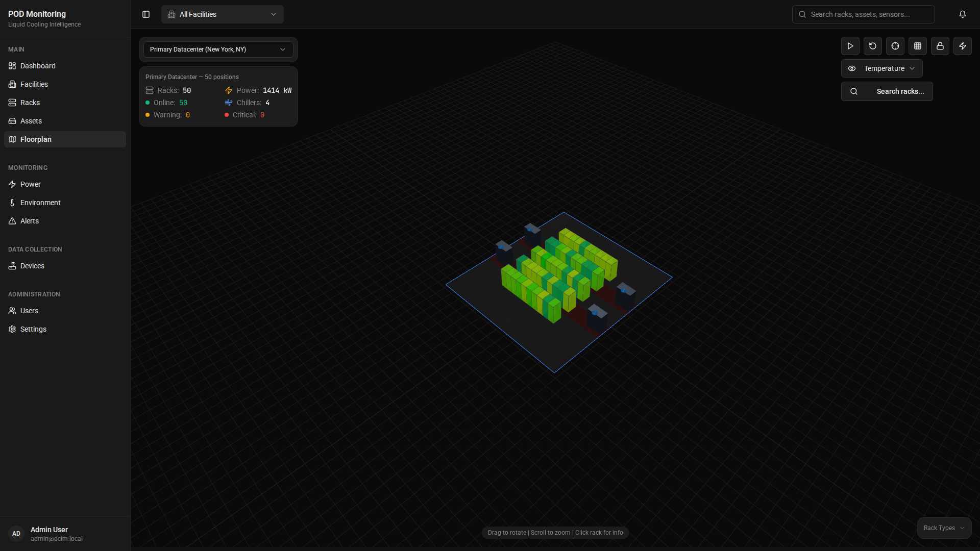Click the search racks, assets, sensors field

click(x=863, y=14)
